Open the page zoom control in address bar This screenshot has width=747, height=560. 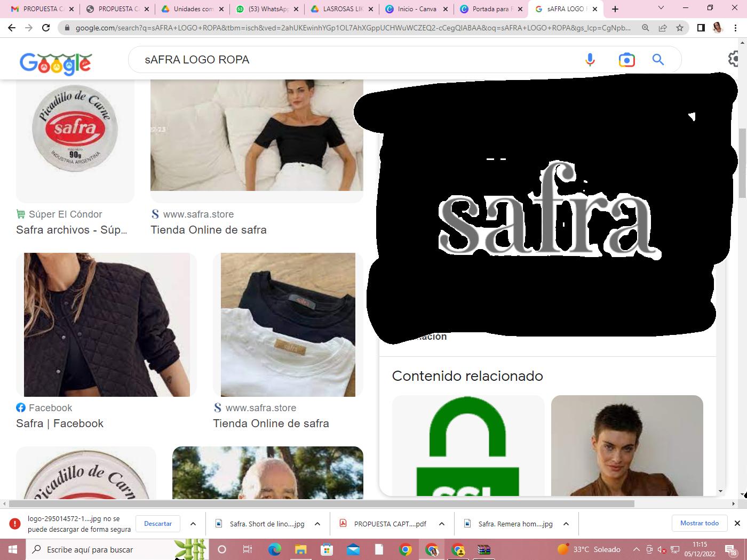pyautogui.click(x=646, y=28)
